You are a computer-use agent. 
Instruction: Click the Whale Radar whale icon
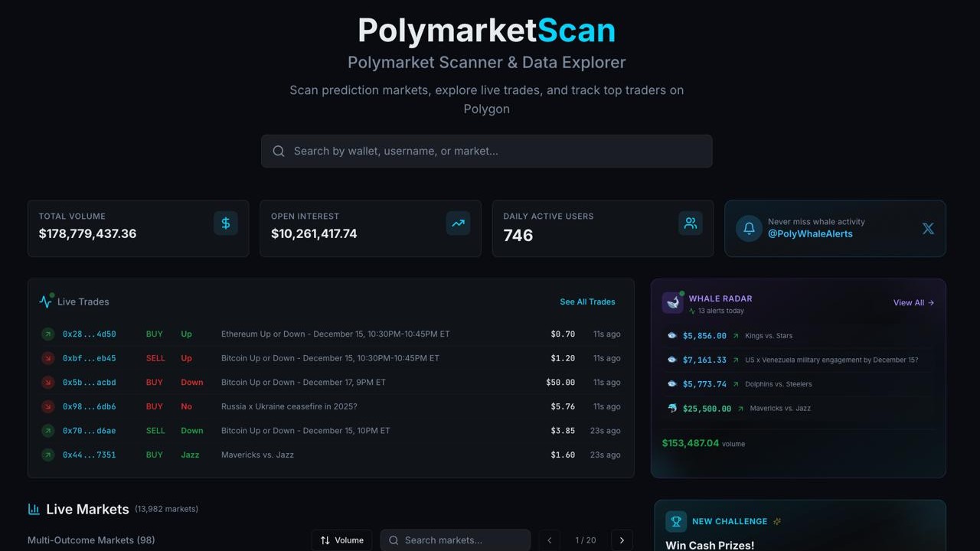tap(673, 302)
